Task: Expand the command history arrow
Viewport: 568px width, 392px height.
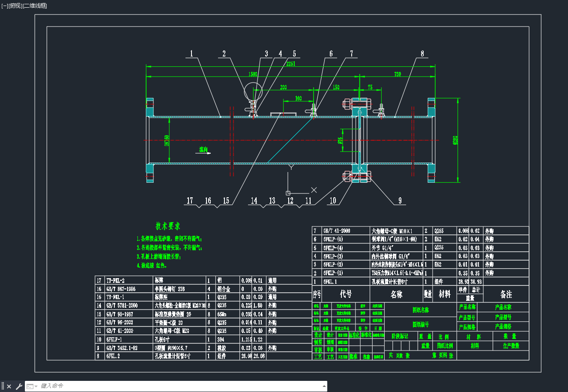Action: (x=324, y=386)
